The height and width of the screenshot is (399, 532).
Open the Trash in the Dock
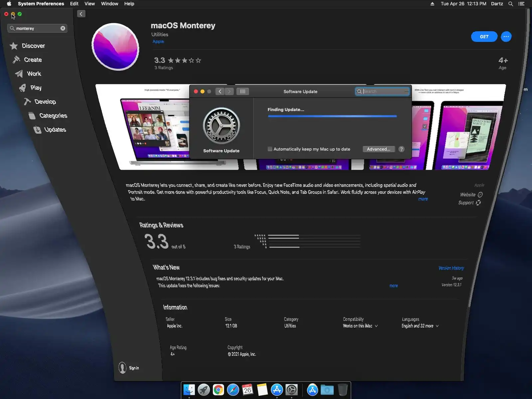click(342, 390)
